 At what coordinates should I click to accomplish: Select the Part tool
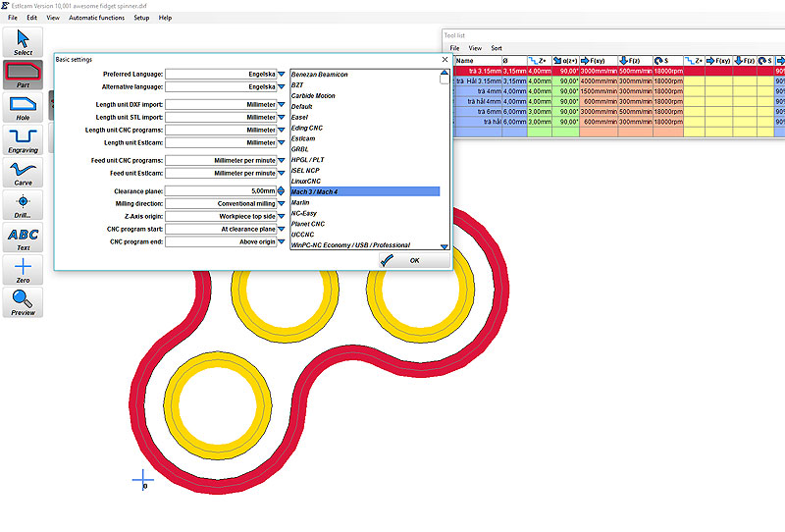point(24,75)
